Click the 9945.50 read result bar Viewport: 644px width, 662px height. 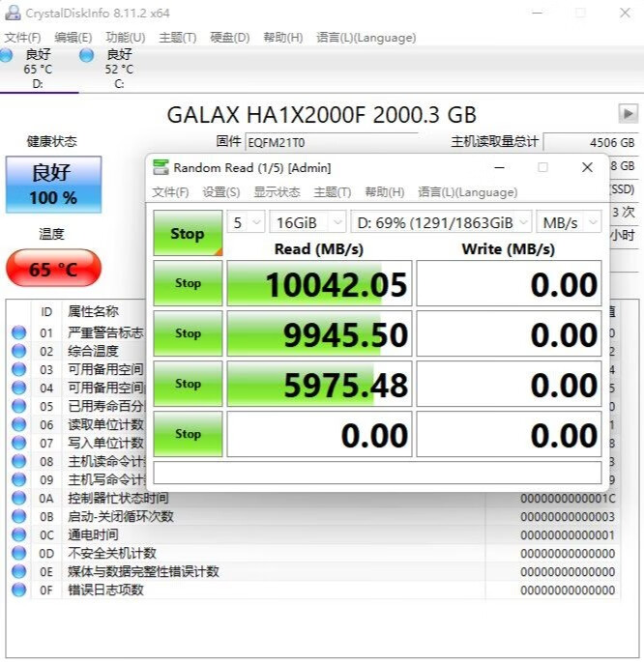tap(319, 333)
